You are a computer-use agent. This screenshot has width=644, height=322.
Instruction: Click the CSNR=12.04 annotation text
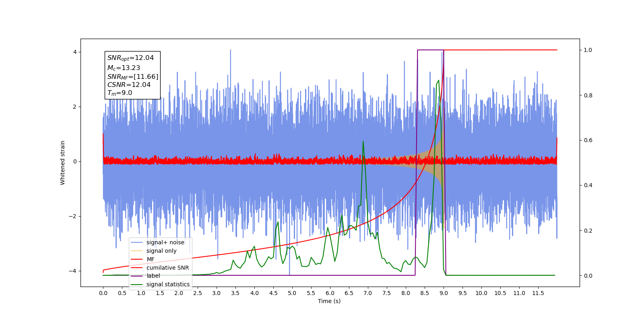pos(129,85)
